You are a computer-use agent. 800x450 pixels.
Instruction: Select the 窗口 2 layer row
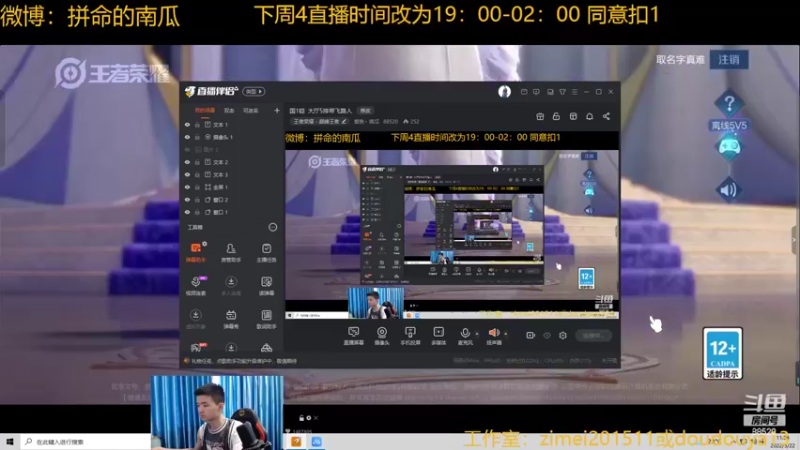232,199
